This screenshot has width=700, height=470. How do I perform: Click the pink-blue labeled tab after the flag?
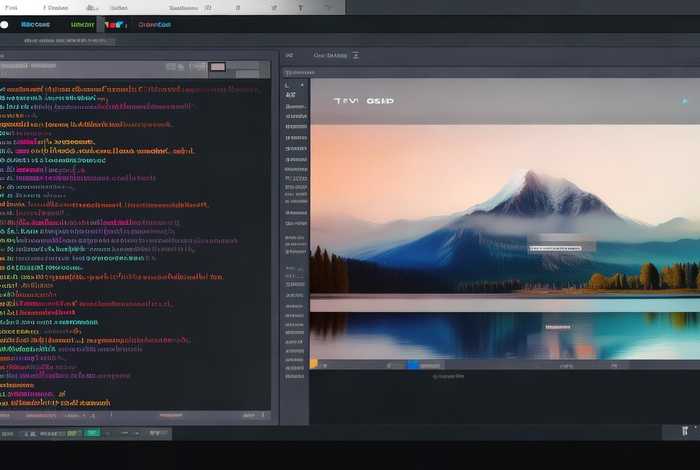coord(154,25)
